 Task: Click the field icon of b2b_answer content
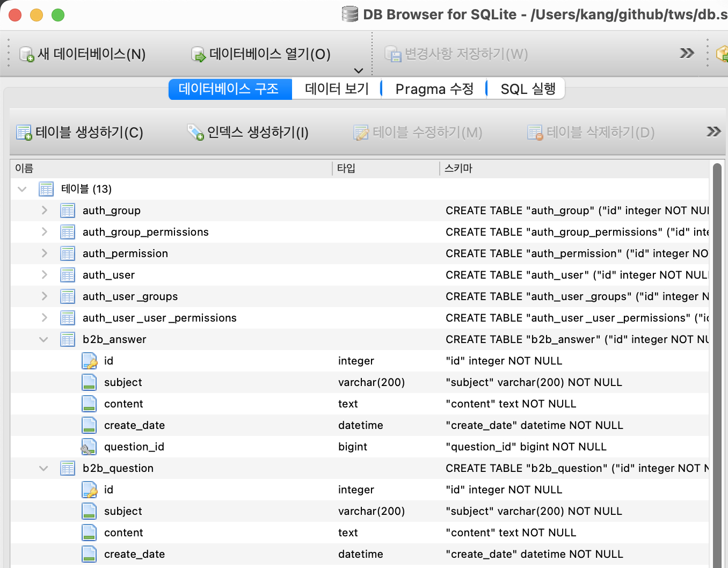tap(89, 404)
